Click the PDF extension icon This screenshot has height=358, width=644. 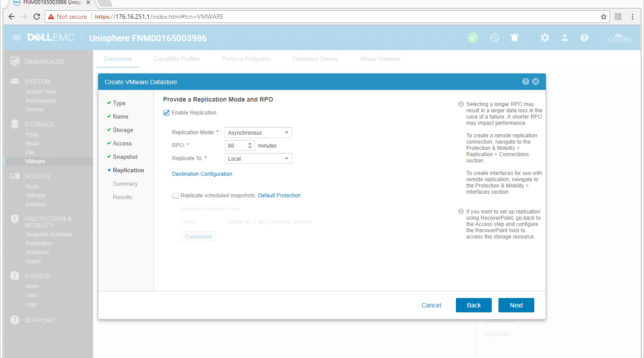click(618, 17)
